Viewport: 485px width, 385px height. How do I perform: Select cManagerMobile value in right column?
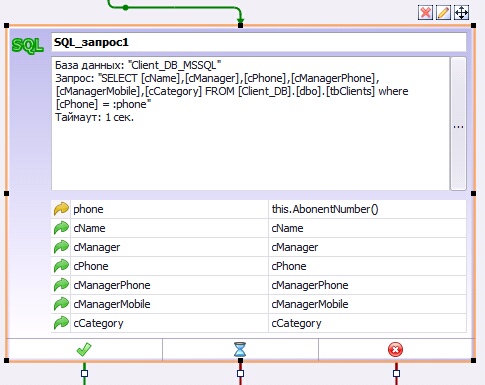click(367, 304)
